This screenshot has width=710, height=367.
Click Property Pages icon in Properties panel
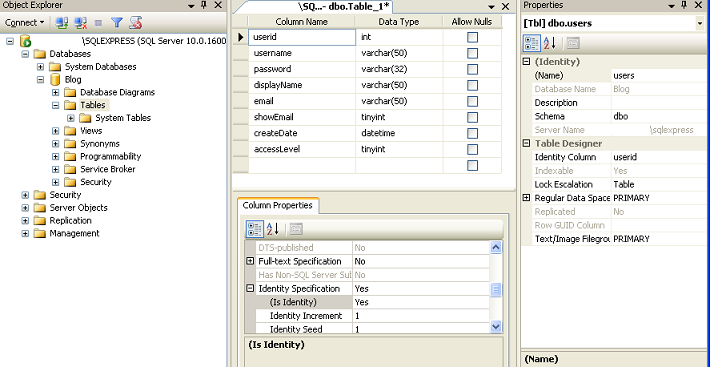tap(573, 43)
